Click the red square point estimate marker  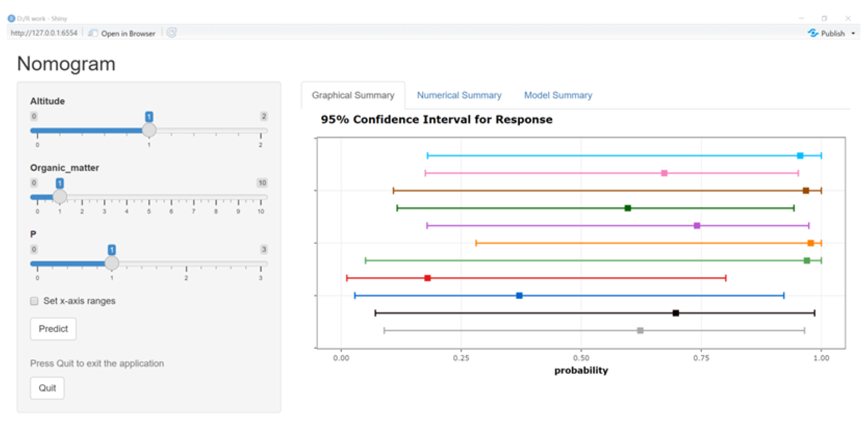coord(427,278)
